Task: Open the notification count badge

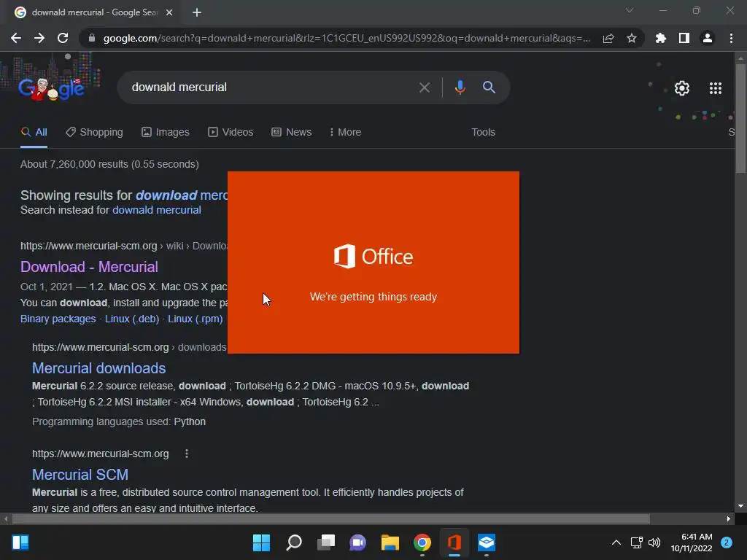Action: coord(727,542)
